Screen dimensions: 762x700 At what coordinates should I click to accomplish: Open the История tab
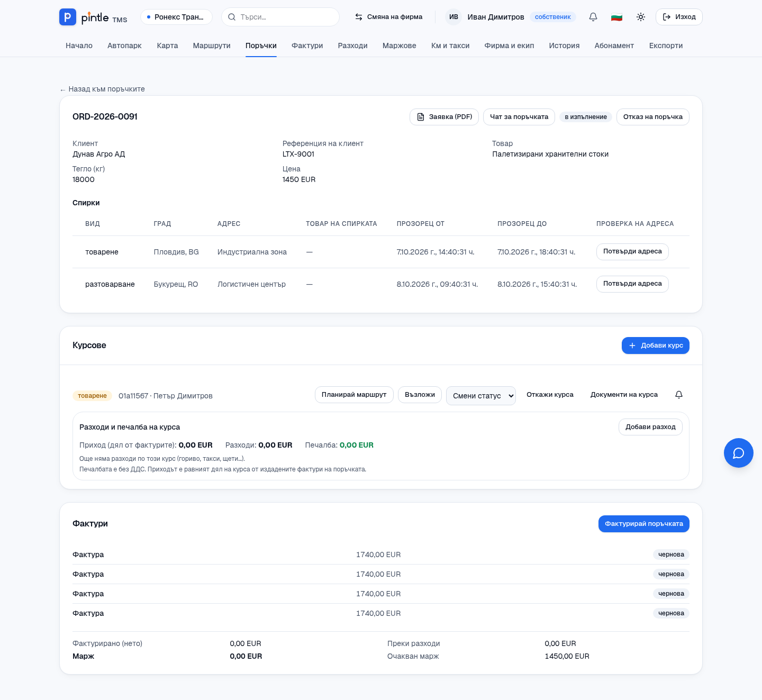click(x=564, y=46)
